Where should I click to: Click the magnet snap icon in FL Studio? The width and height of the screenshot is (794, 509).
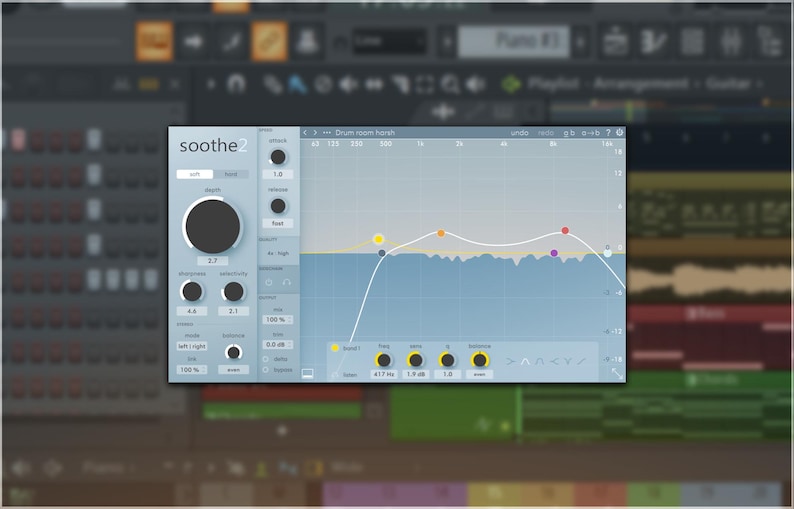tap(236, 84)
